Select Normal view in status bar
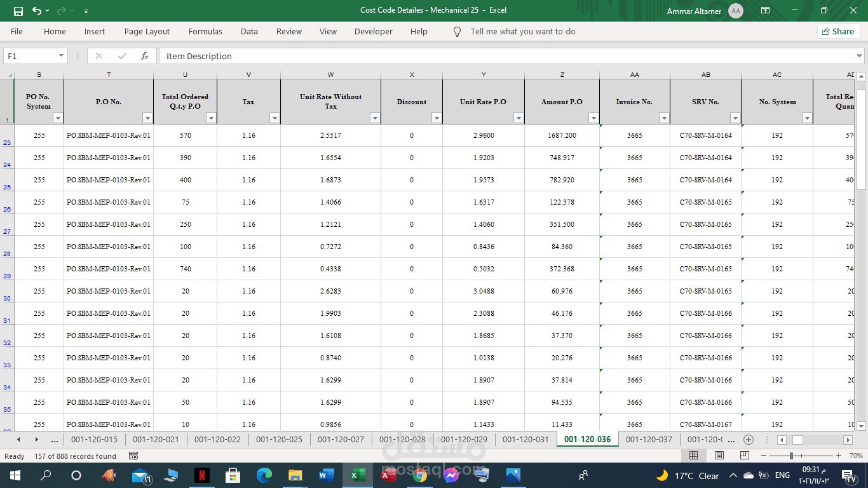 [x=694, y=456]
